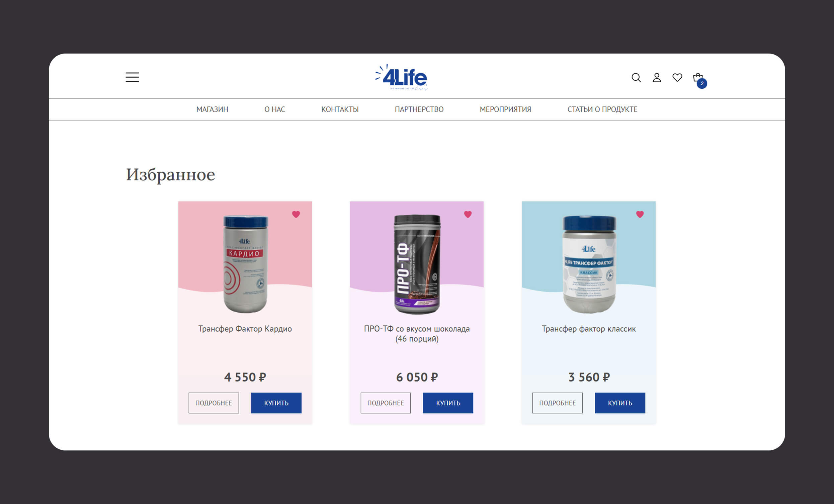Unfavorite Трансфер фактор классик heart
Viewport: 834px width, 504px height.
coord(640,214)
